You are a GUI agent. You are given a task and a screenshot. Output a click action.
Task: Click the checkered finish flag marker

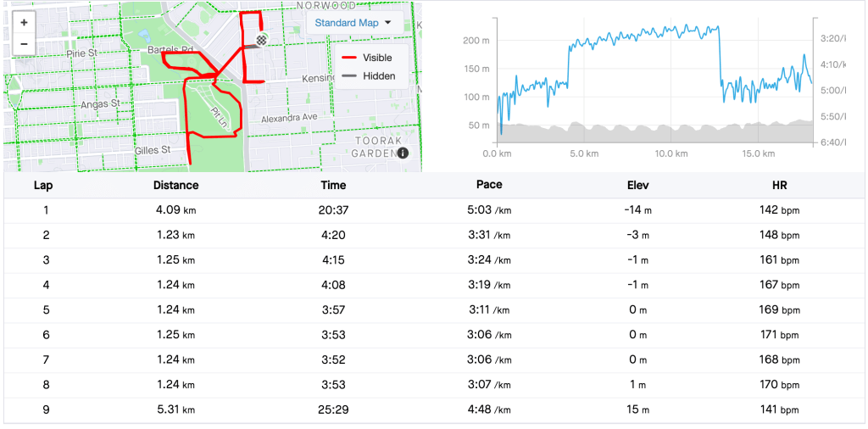tap(263, 39)
